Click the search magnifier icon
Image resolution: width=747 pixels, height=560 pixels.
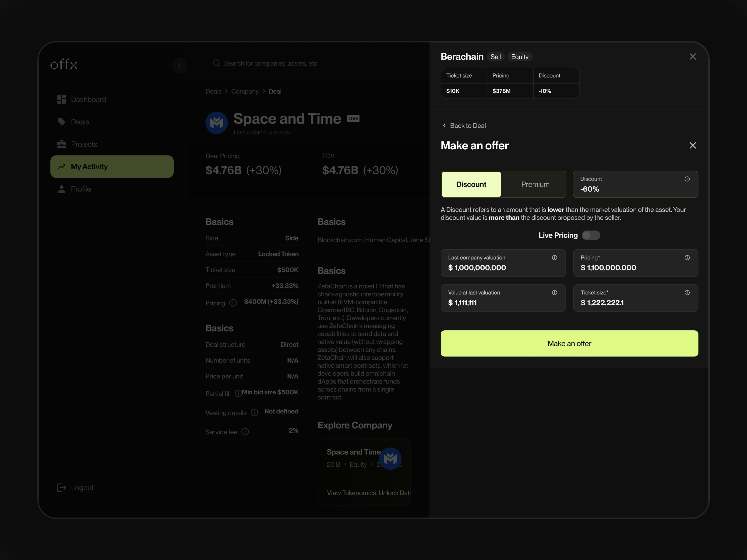[216, 63]
